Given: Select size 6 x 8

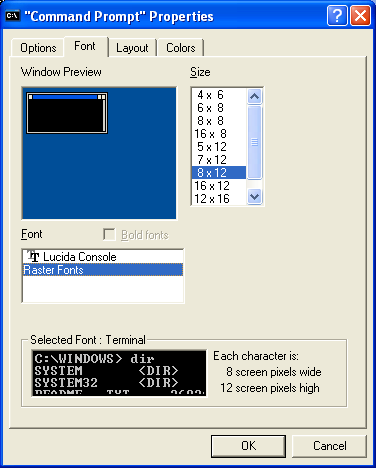Looking at the screenshot, I should point(219,108).
